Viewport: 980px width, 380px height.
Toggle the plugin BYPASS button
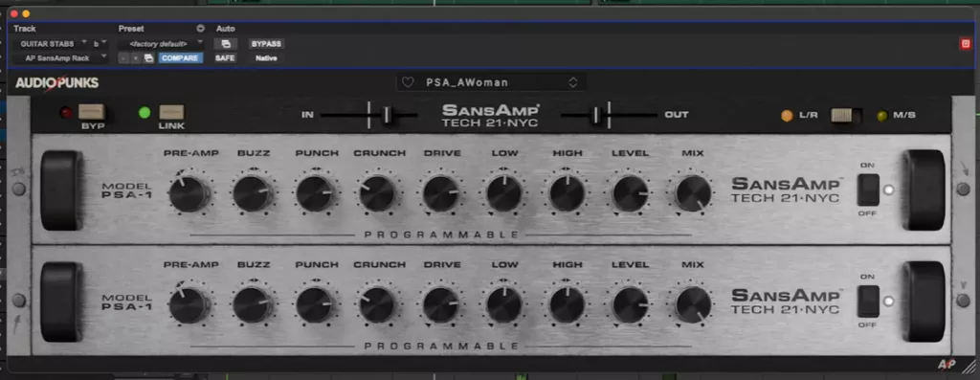coord(267,44)
